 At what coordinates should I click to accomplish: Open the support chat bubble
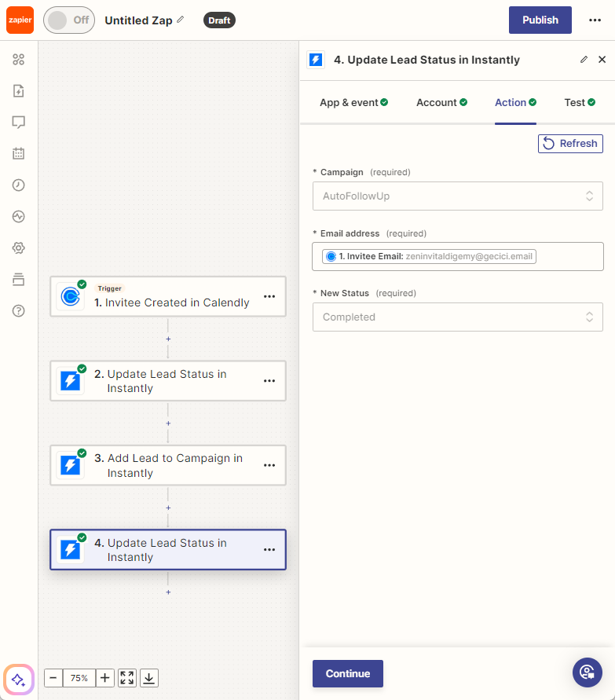(x=588, y=673)
